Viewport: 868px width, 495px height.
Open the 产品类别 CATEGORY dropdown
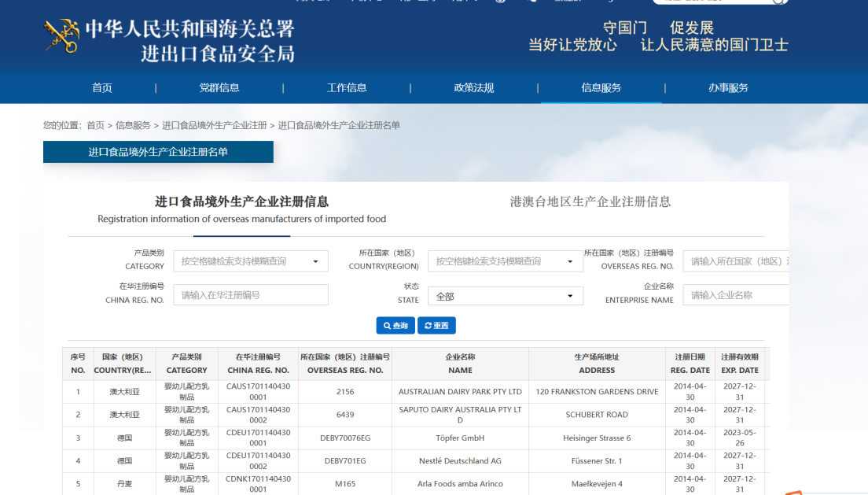point(250,261)
